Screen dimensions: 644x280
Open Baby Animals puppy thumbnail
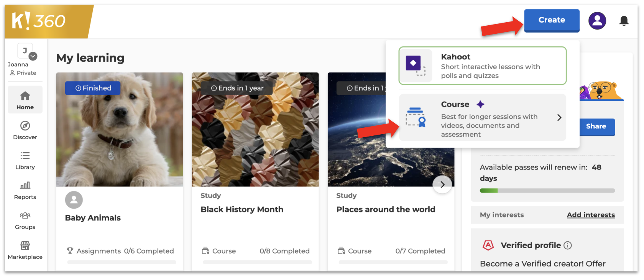pos(119,130)
